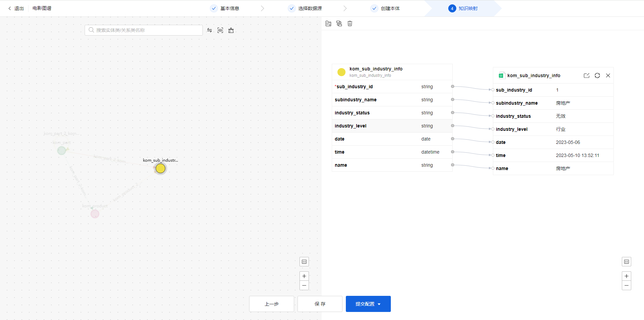644x320 pixels.
Task: Click the graph canvas fit-view icon above zoom
Action: point(304,262)
